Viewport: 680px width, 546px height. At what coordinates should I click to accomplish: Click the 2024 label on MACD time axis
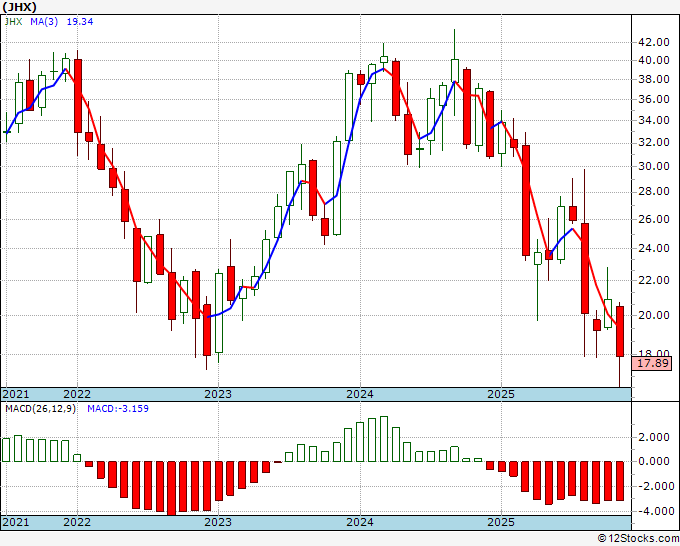click(360, 522)
